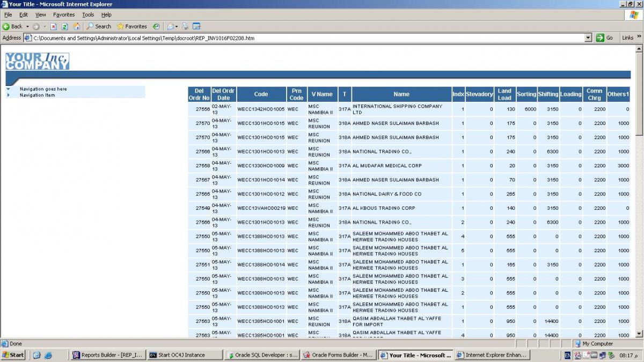Click the Print toolbar icon
Image resolution: width=644 pixels, height=362 pixels.
pos(185,26)
